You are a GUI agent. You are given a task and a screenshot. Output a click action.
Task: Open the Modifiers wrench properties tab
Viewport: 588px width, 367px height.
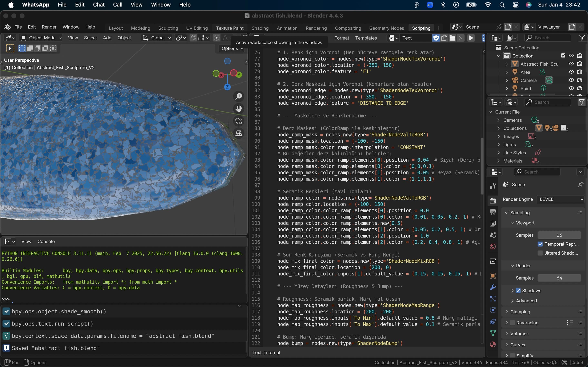coord(493,287)
